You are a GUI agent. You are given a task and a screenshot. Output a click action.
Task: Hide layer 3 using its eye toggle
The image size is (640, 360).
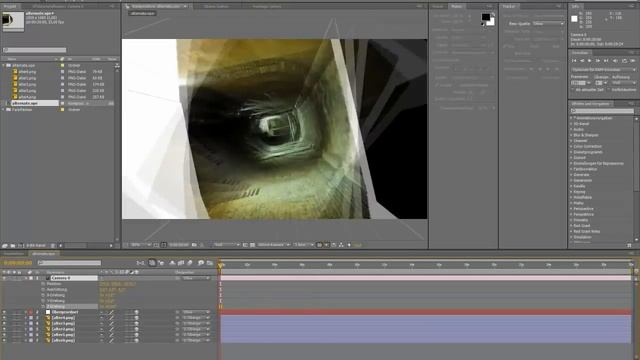point(4,318)
